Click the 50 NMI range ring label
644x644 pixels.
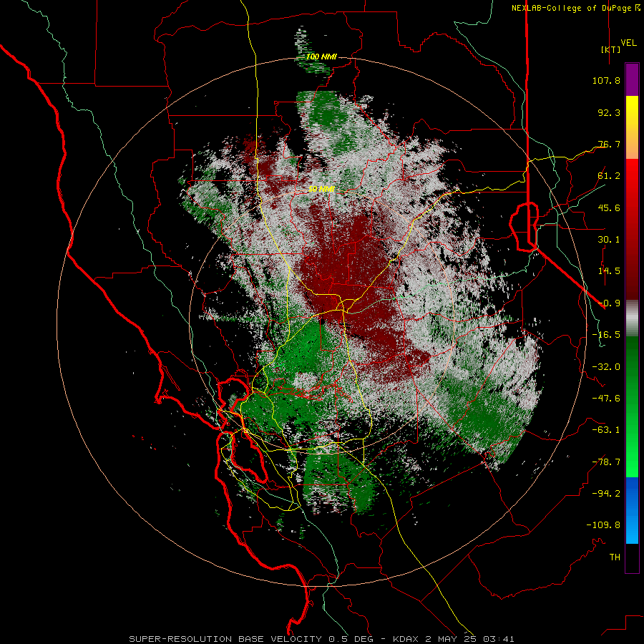tap(321, 189)
